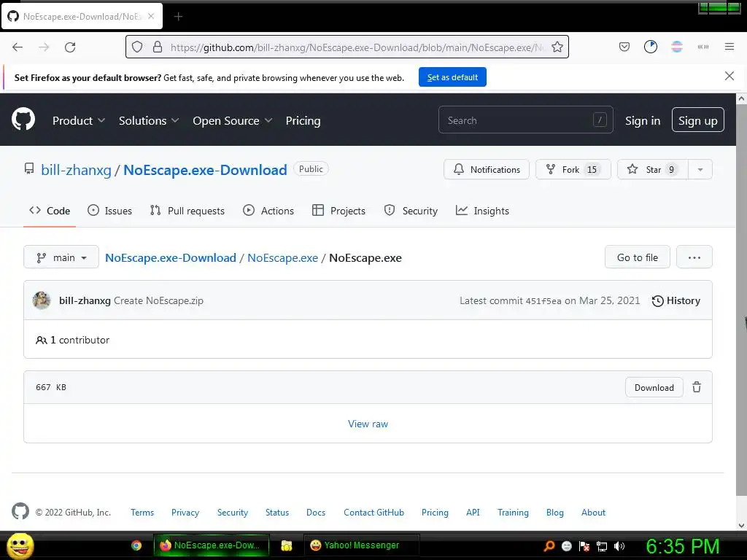The height and width of the screenshot is (560, 747).
Task: Open footer Blog link
Action: (554, 513)
